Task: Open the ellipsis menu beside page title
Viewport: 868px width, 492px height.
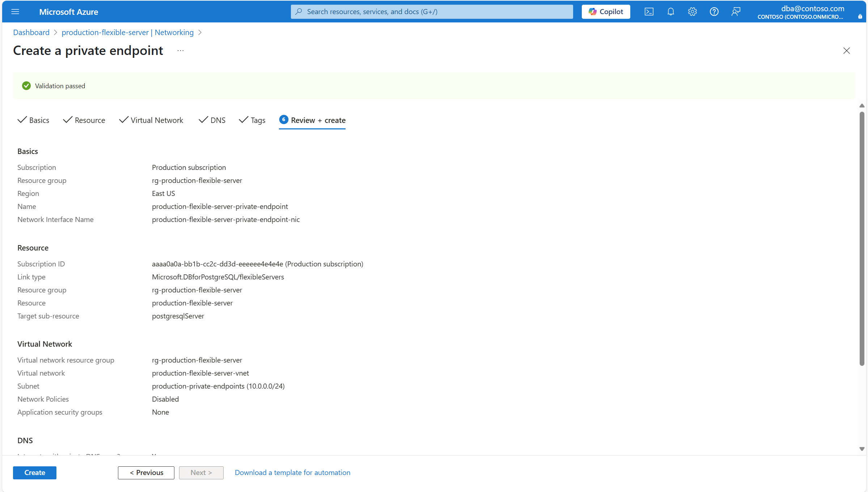Action: coord(181,51)
